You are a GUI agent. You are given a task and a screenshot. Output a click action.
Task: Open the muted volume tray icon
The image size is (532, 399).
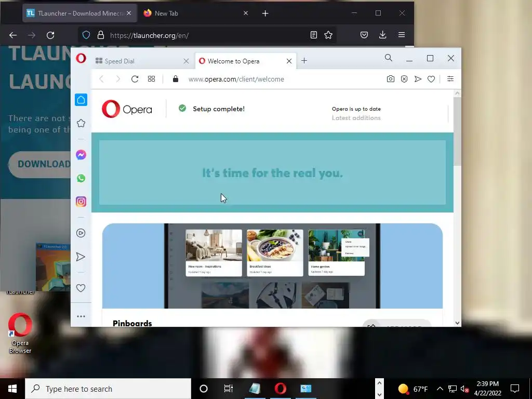pyautogui.click(x=465, y=389)
